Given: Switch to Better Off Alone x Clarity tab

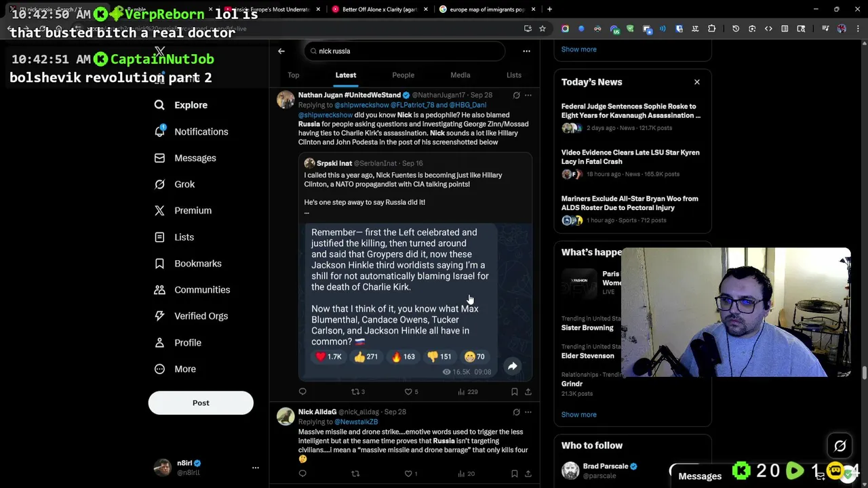Looking at the screenshot, I should click(378, 9).
